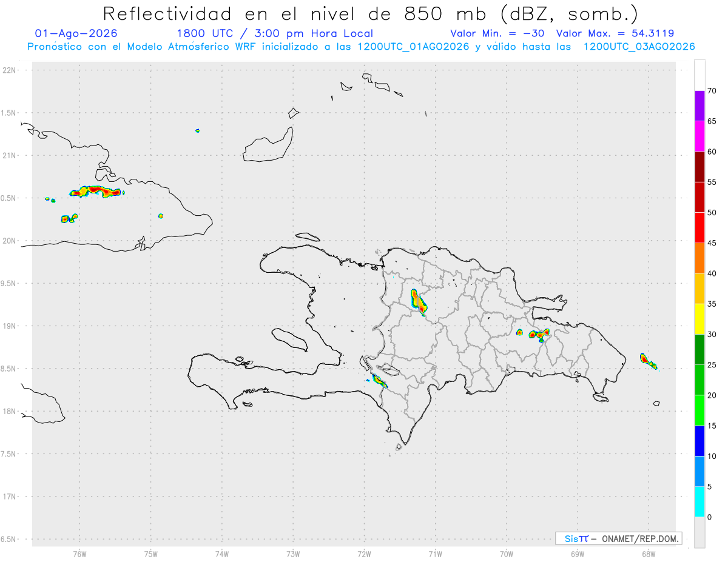Click the light blue 5–10 dBZ segment
This screenshot has height=562, width=728.
(699, 471)
